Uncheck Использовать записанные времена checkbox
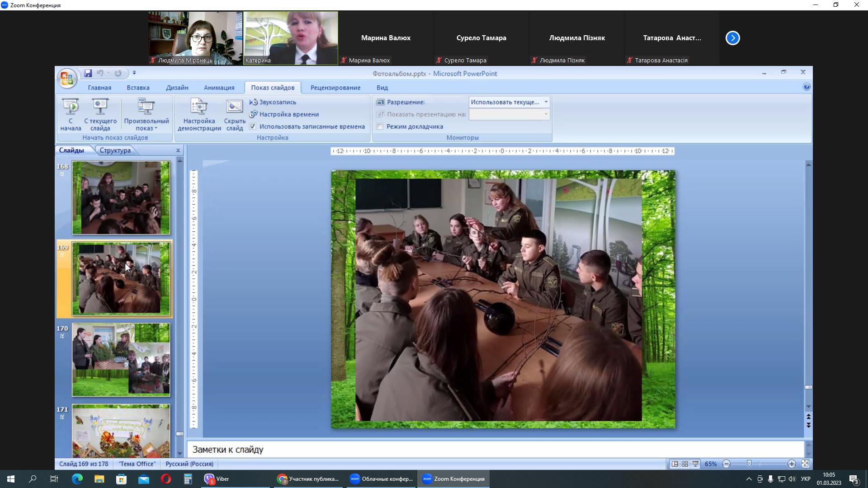The image size is (868, 488). [x=253, y=127]
